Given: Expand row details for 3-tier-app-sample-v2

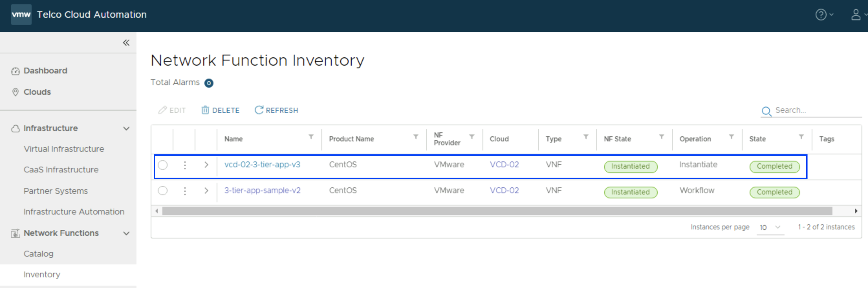Looking at the screenshot, I should [x=206, y=191].
